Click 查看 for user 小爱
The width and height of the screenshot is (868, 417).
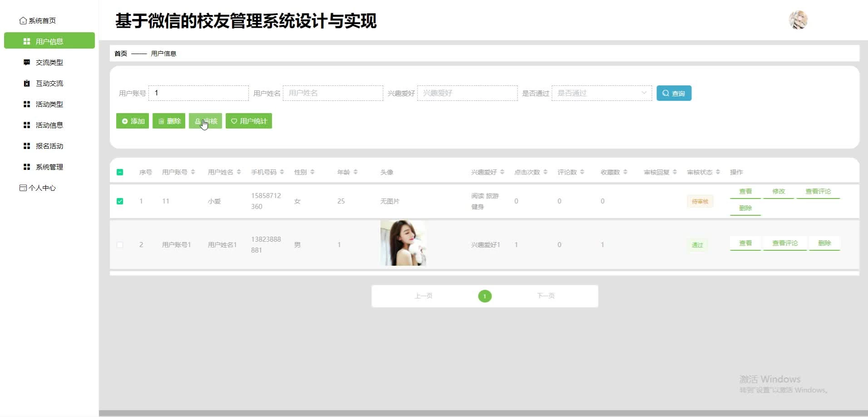click(745, 192)
